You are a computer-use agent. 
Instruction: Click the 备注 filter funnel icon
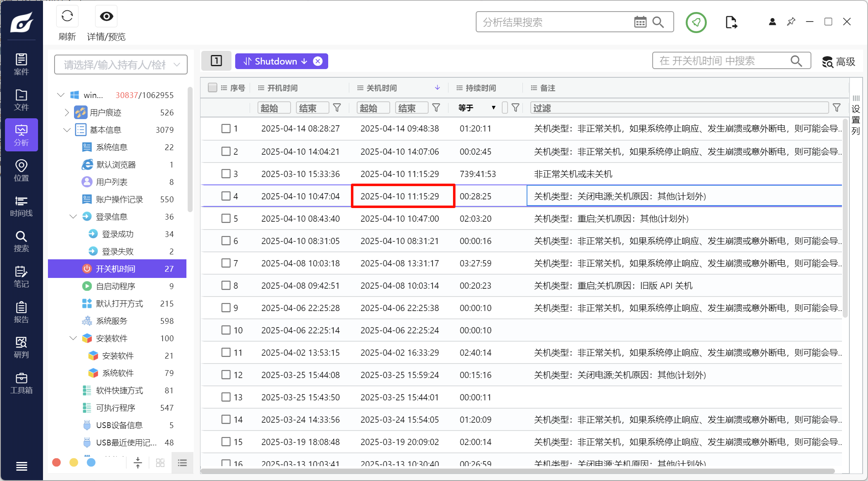pyautogui.click(x=837, y=108)
